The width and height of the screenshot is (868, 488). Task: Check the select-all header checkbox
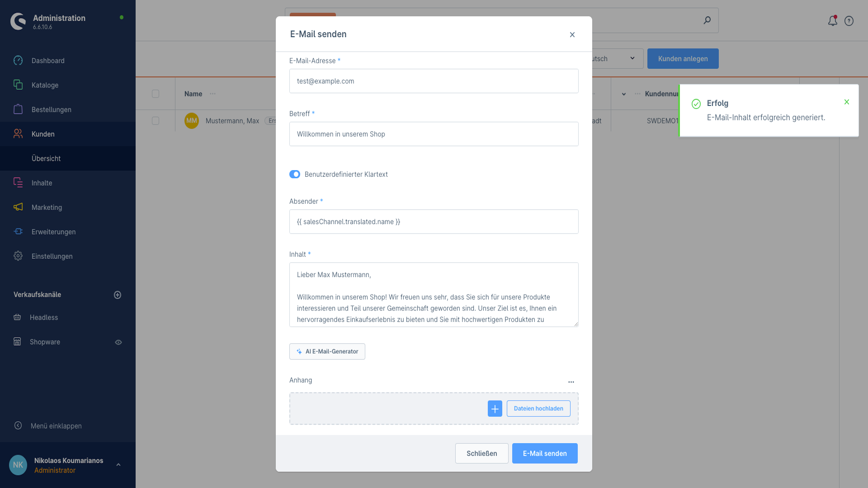(x=156, y=94)
